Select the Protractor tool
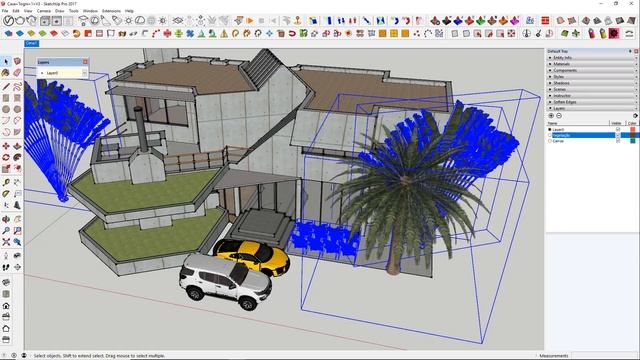 [6, 194]
